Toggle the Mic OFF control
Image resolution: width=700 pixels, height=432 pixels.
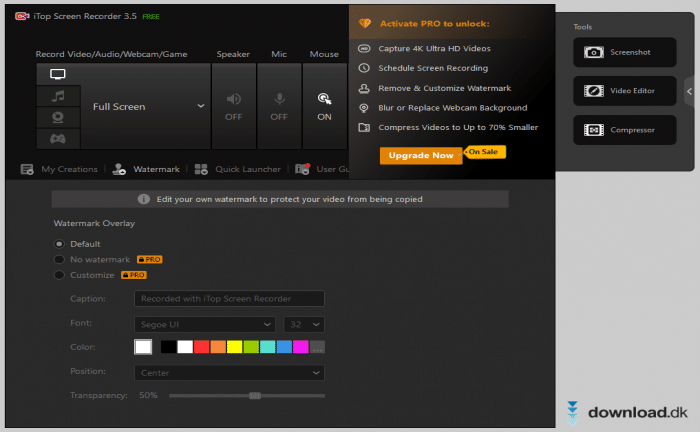click(279, 106)
